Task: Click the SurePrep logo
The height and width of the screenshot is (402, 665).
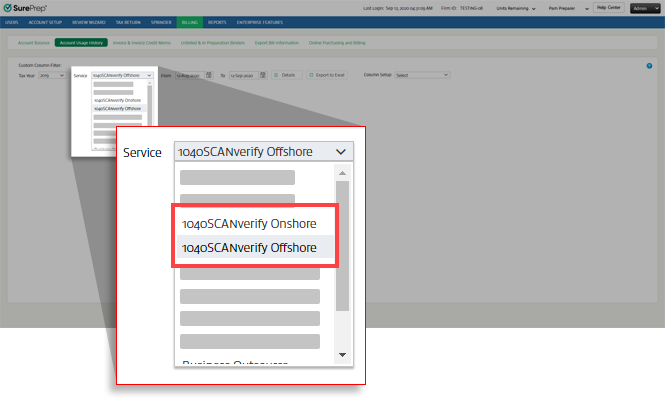Action: (x=25, y=8)
